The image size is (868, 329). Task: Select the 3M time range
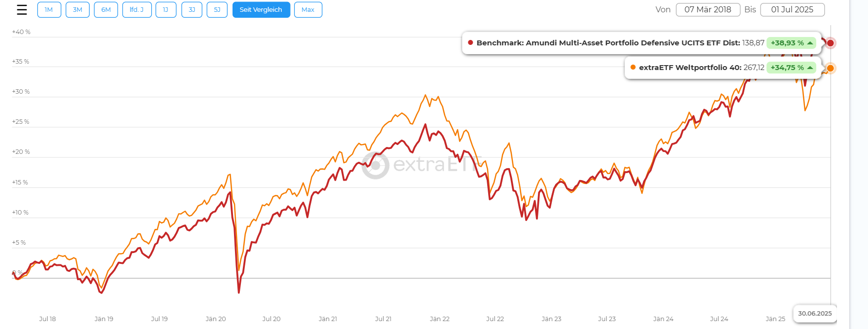point(77,10)
